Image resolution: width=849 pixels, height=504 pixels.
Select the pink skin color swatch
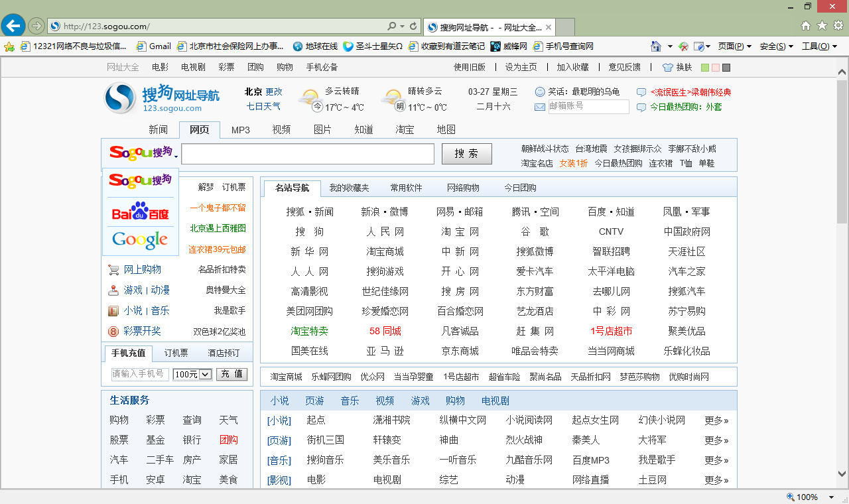(716, 68)
